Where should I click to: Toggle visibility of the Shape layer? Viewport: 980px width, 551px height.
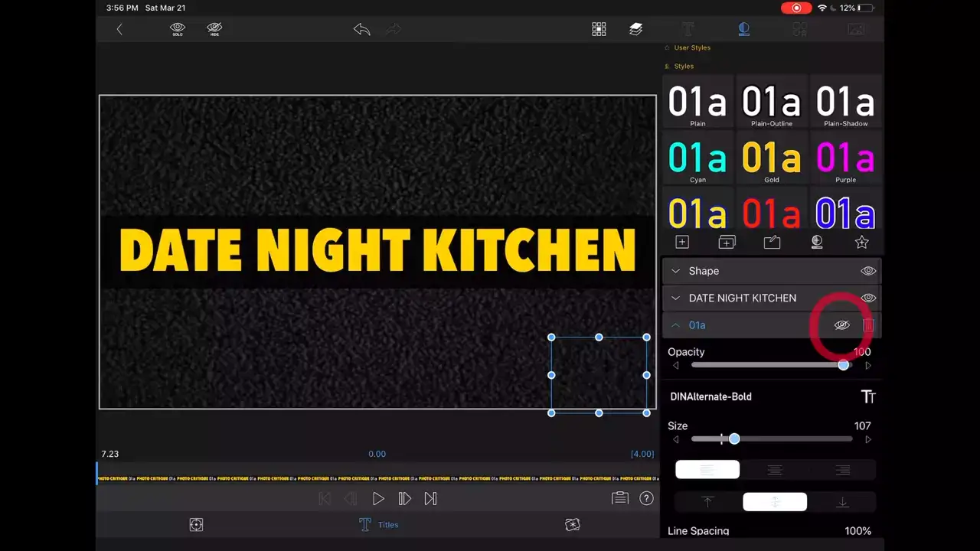[868, 271]
